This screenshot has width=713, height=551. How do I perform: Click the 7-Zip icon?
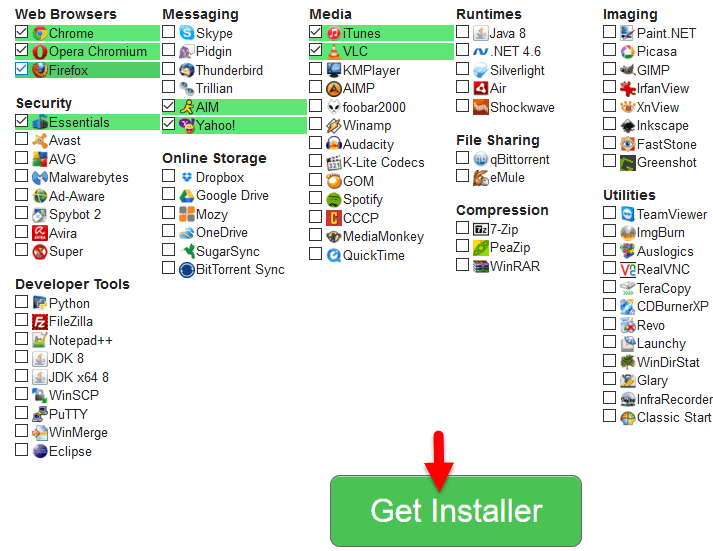pos(481,229)
